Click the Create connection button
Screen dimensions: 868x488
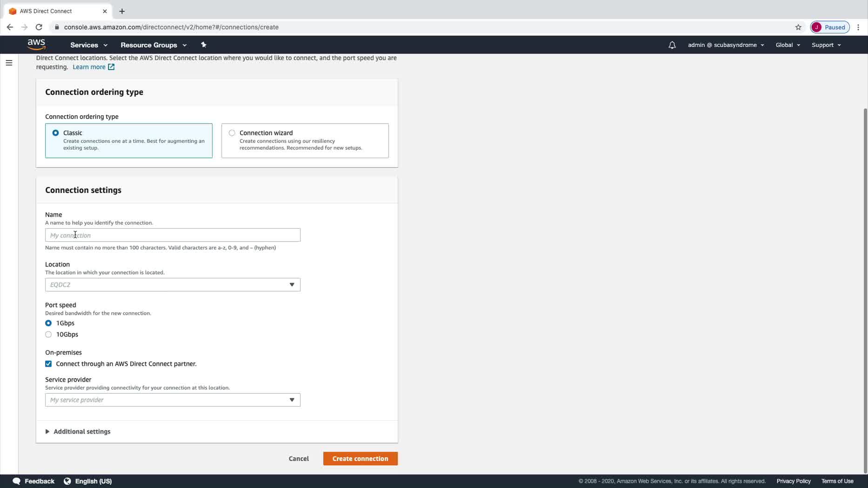point(361,459)
